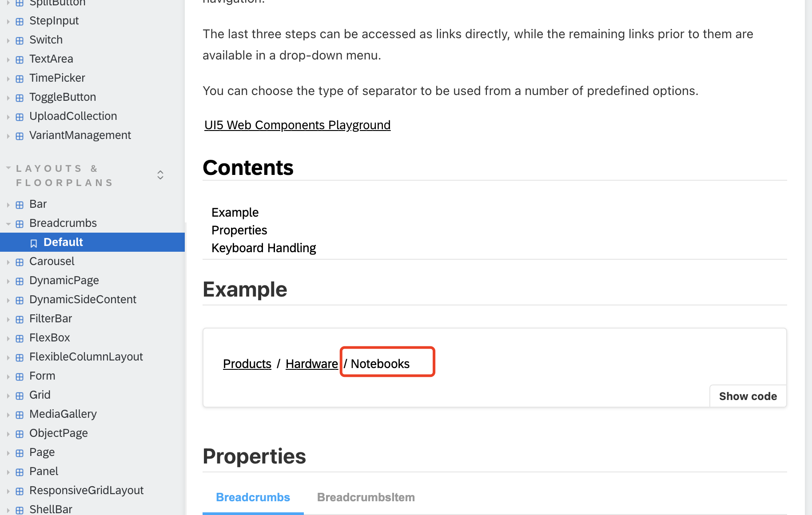Click the grid icon next to ShellBar
812x515 pixels.
pos(19,510)
